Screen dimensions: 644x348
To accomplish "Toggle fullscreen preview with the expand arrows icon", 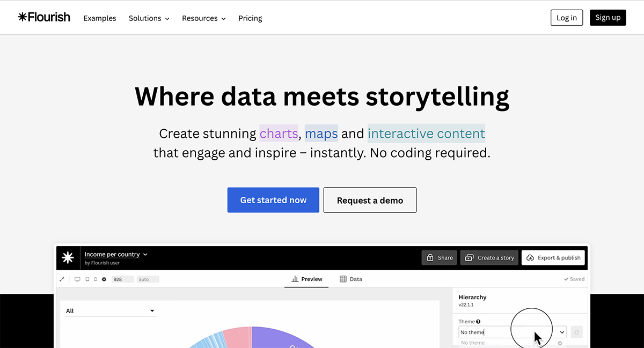I will [62, 279].
